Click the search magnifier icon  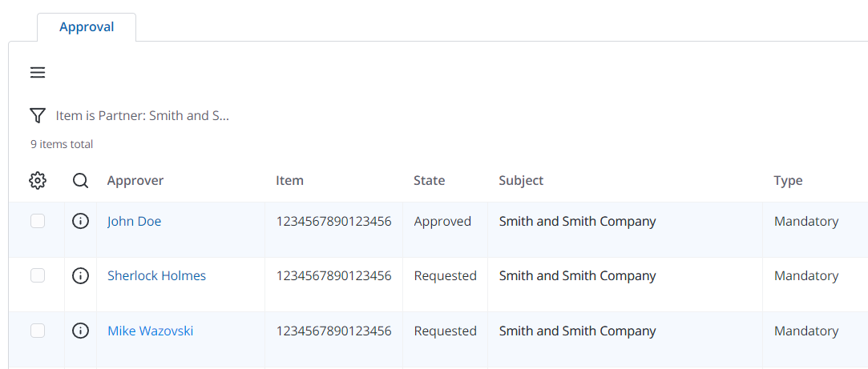click(x=80, y=181)
